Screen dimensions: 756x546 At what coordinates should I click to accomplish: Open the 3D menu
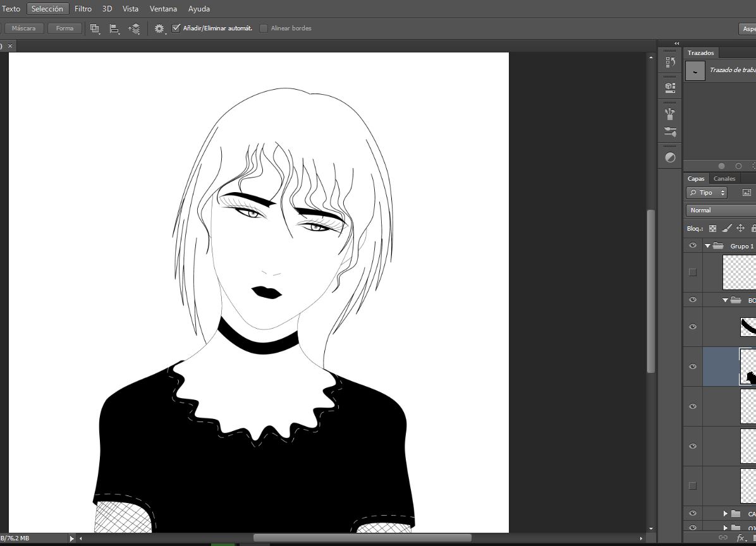107,9
